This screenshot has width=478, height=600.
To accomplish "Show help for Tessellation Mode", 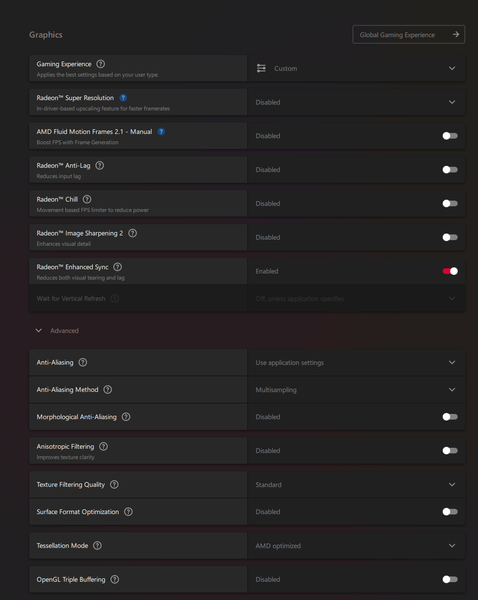I will tap(98, 546).
